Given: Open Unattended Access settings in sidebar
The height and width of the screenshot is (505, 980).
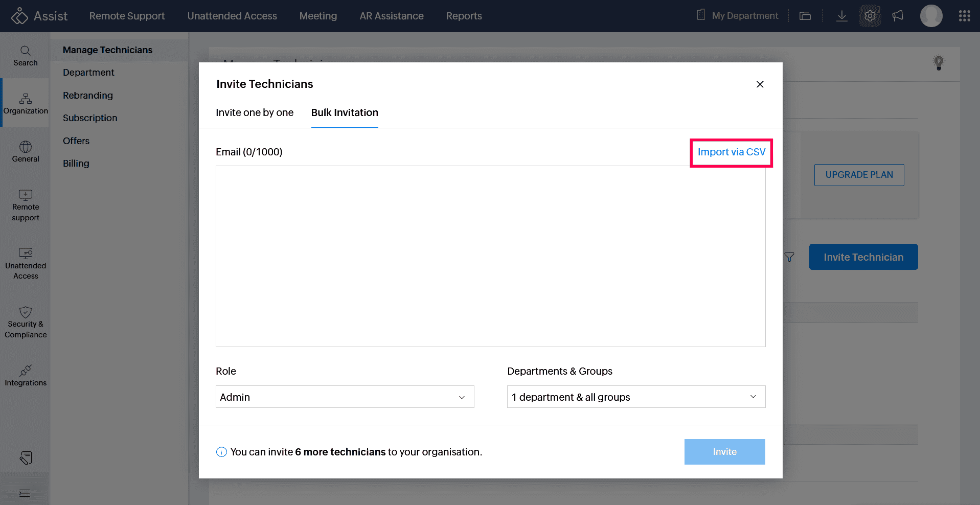Looking at the screenshot, I should [26, 264].
